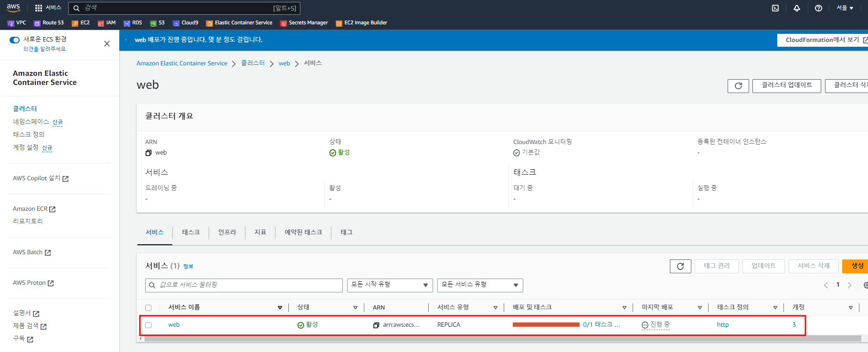Copy the web service ARN icon
The width and height of the screenshot is (868, 352).
[x=376, y=325]
